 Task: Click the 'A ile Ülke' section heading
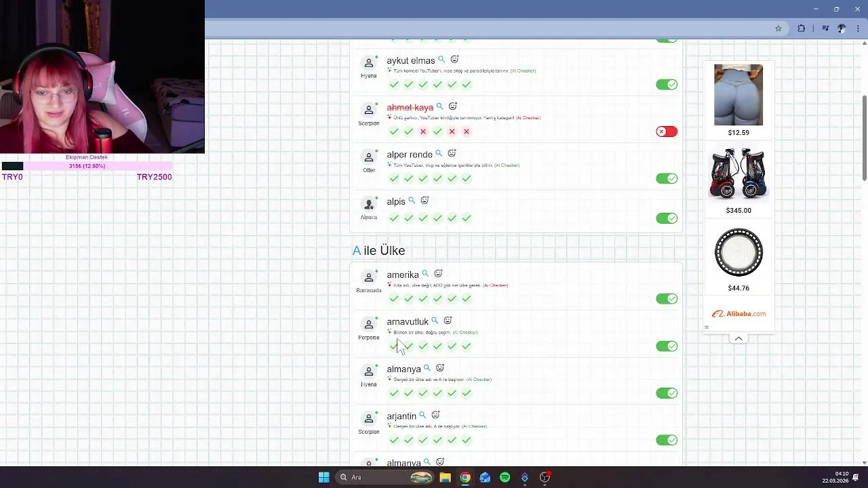[378, 251]
